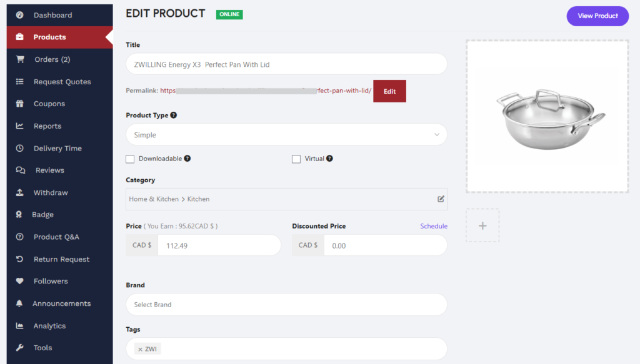Viewport: 640px width, 364px height.
Task: Open the discounted price Schedule link
Action: [433, 226]
